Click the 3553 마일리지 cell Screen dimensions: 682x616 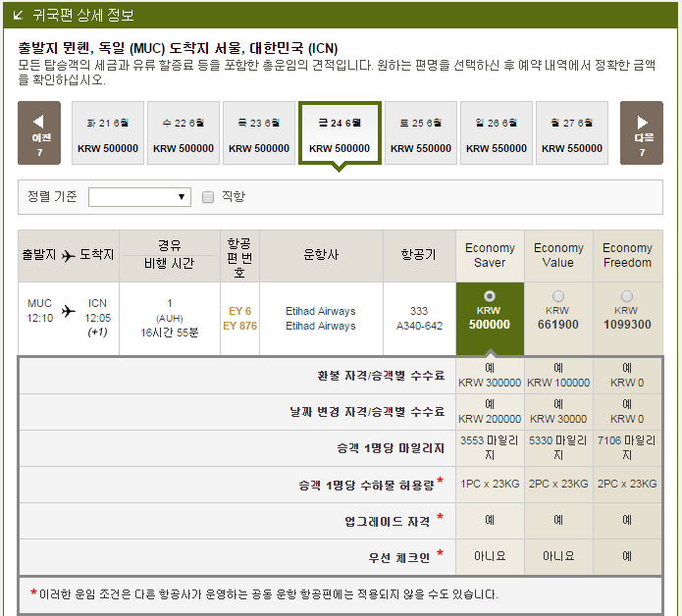490,447
